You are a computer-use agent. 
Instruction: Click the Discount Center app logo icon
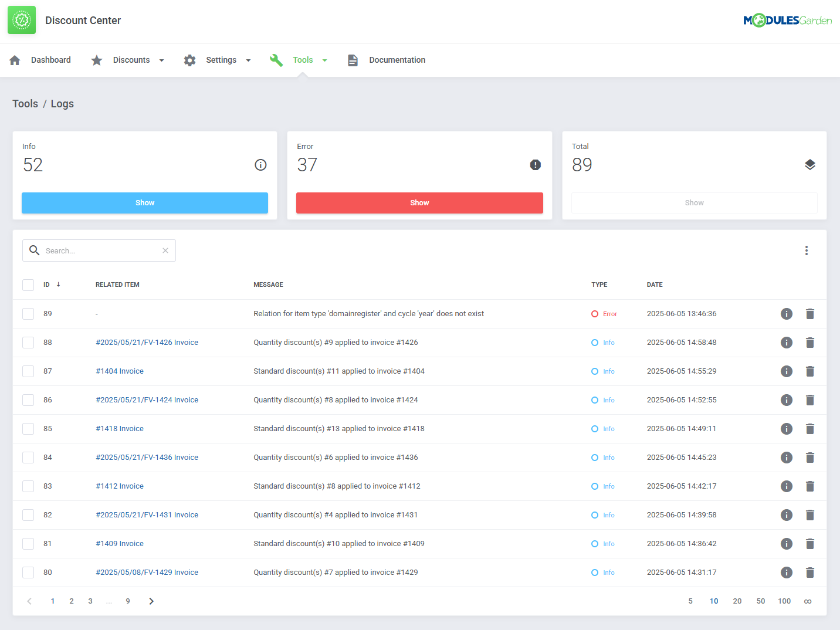click(x=21, y=19)
